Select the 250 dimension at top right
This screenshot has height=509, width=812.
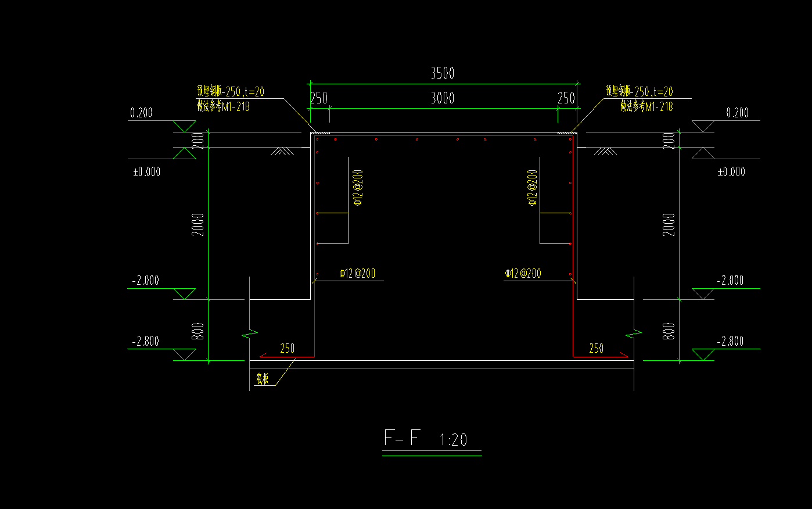point(566,98)
